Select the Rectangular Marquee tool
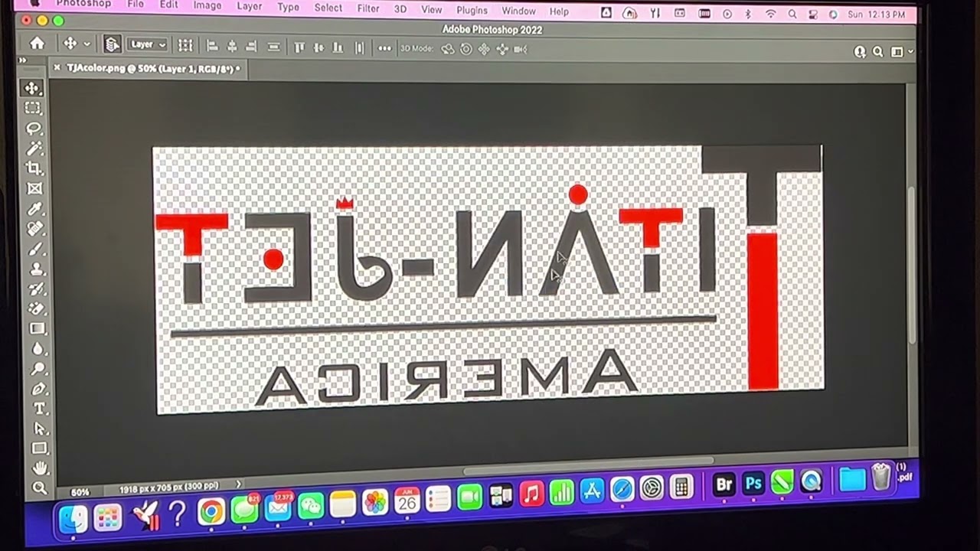The image size is (980, 551). (33, 108)
